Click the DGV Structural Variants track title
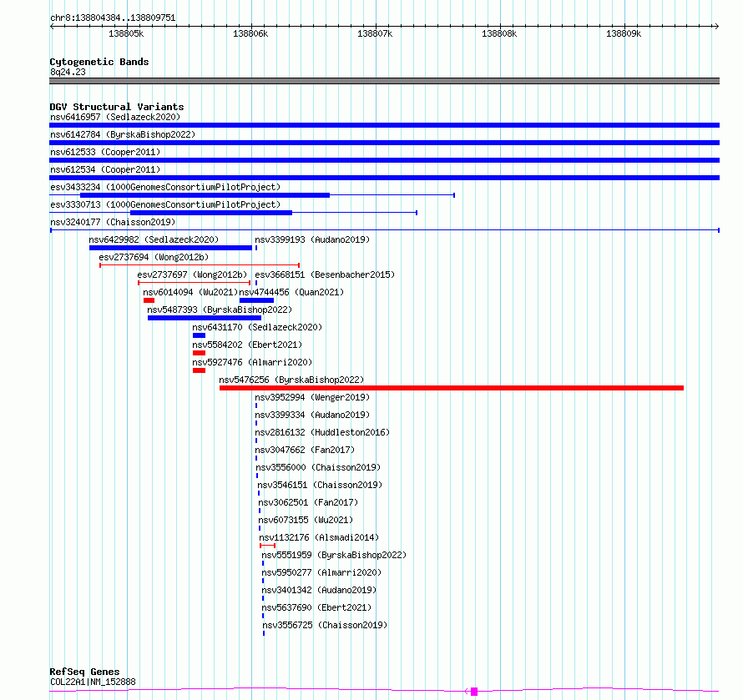This screenshot has width=743, height=700. click(117, 107)
